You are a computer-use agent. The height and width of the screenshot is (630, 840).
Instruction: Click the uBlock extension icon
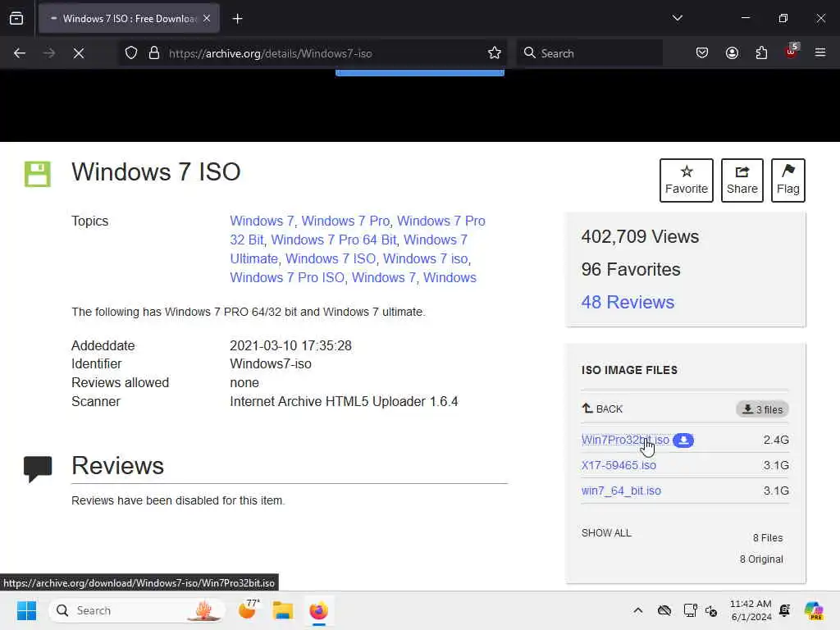point(792,52)
